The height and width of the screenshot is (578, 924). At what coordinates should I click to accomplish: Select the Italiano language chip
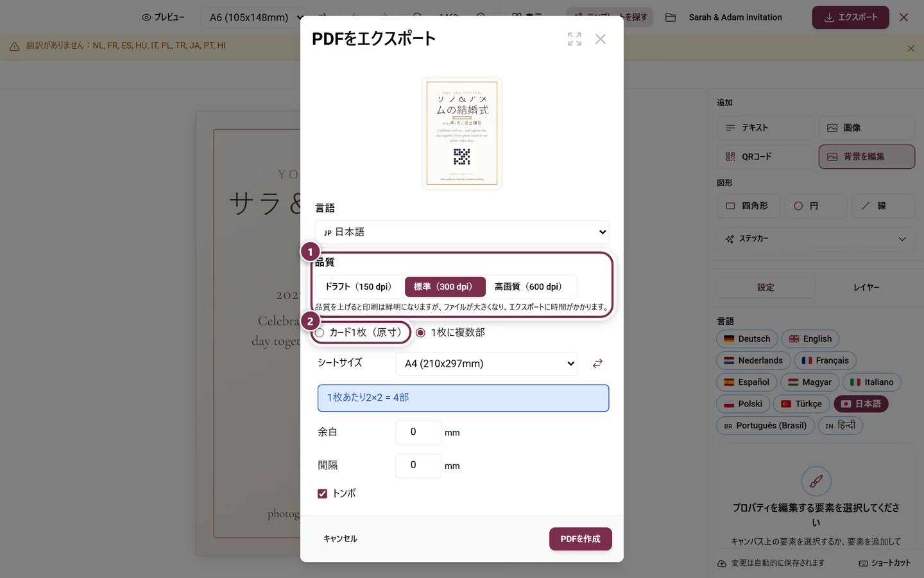click(x=872, y=383)
